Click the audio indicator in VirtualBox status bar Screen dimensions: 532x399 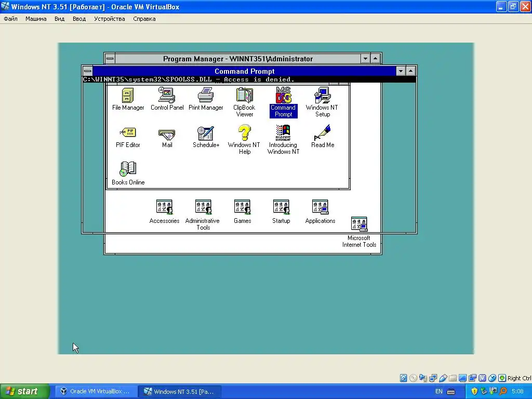(423, 378)
